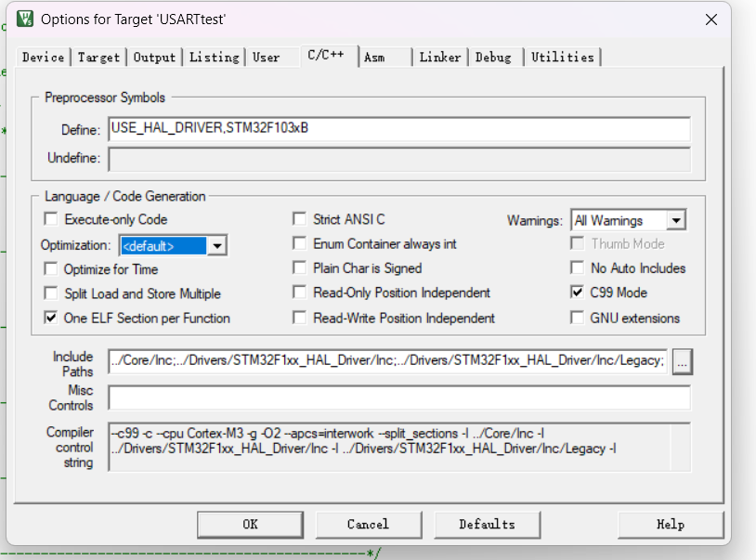This screenshot has width=756, height=560.
Task: Open the Warnings dropdown list
Action: 676,221
